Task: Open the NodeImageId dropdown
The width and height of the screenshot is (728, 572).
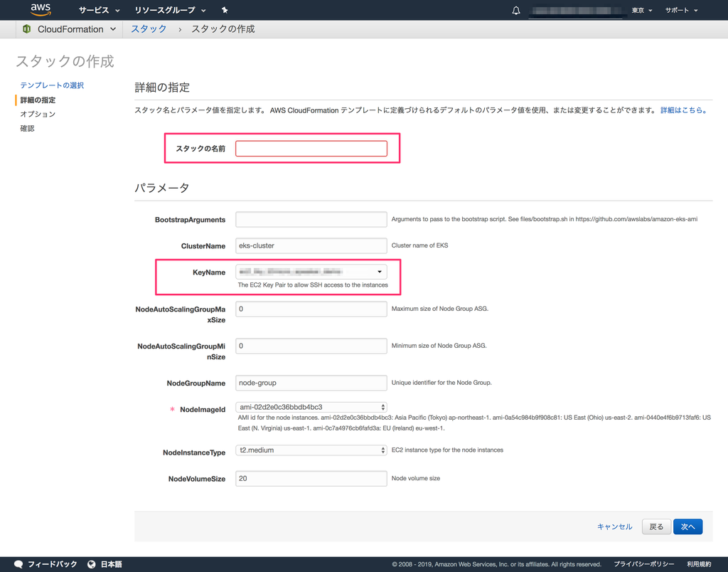Action: (311, 407)
